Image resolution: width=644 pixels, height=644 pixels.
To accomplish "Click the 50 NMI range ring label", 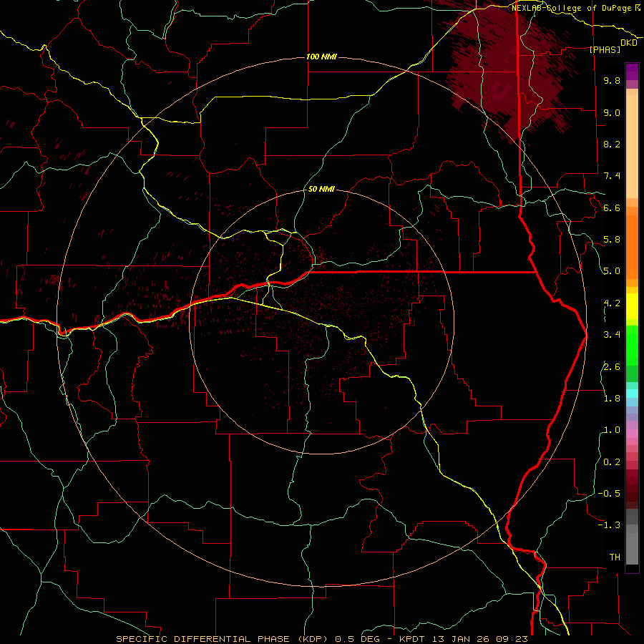I will (x=321, y=189).
